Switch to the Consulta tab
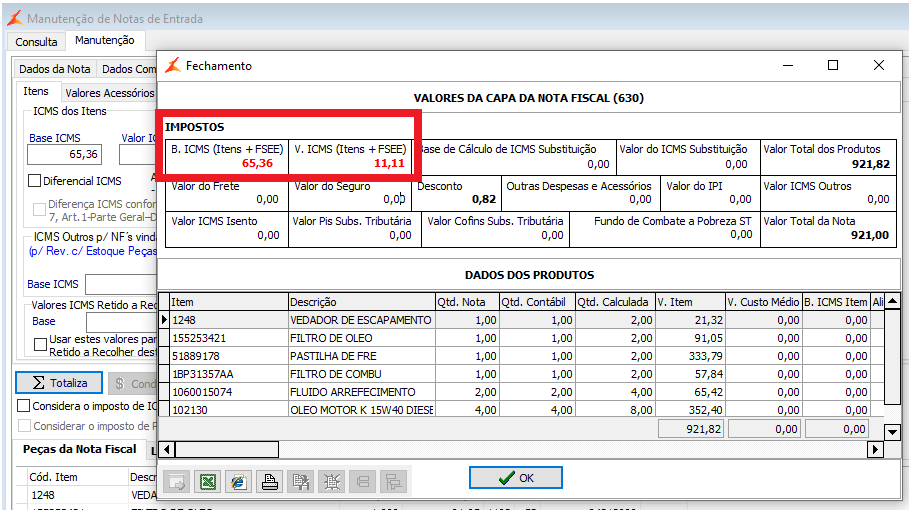Viewport: 909px width, 514px height. (x=36, y=42)
